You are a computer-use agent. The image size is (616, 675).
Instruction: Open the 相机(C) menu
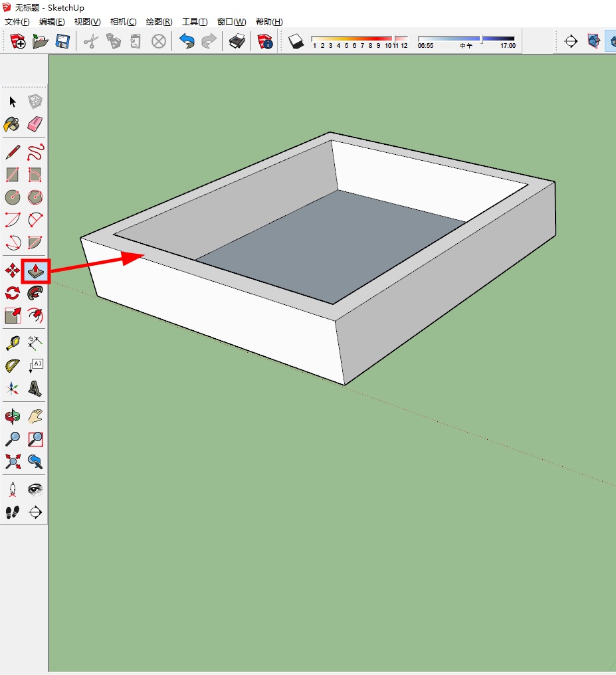[x=123, y=21]
